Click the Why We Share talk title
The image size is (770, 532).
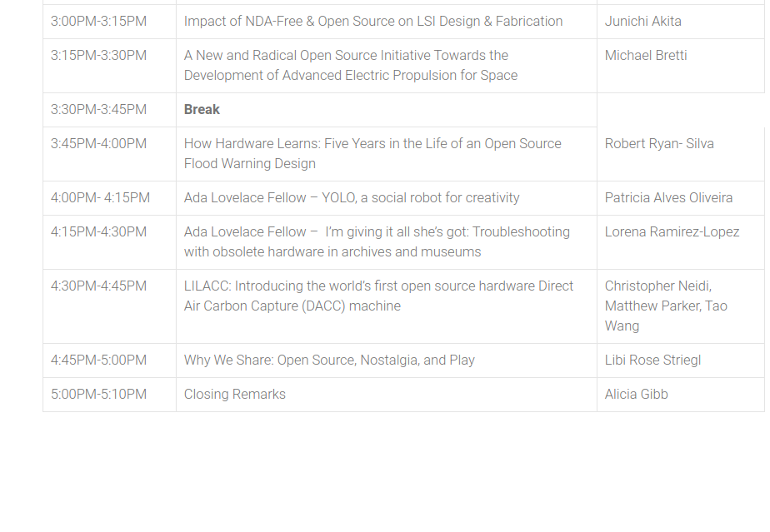(329, 360)
